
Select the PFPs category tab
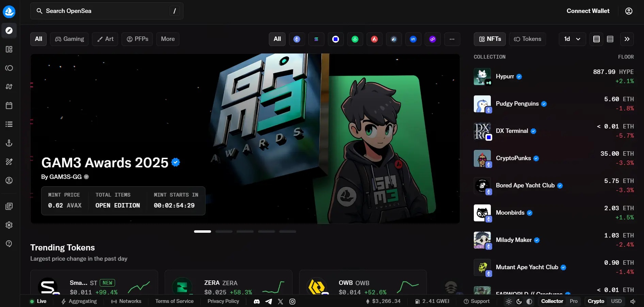click(137, 39)
